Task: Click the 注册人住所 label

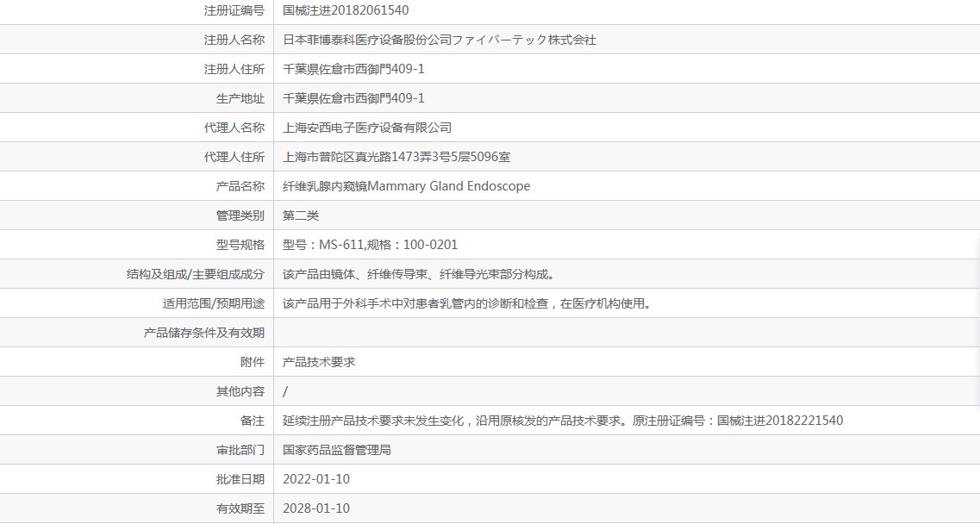Action: click(x=234, y=69)
